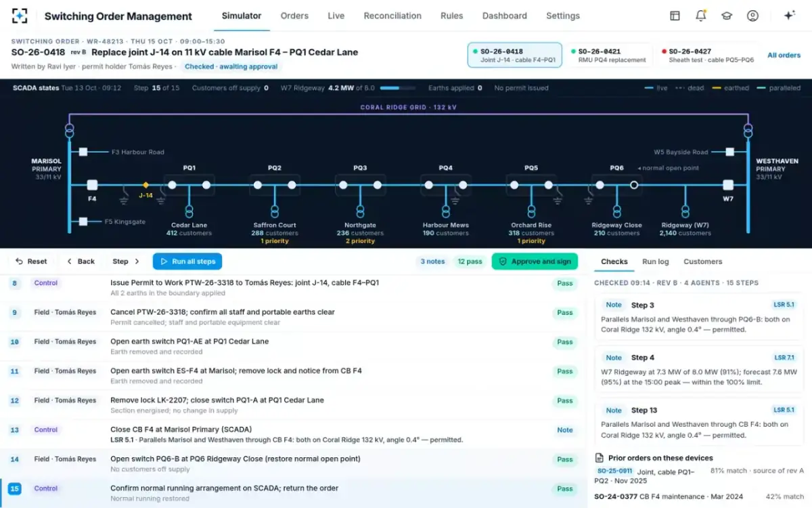Advance using the Step button
812x508 pixels.
pyautogui.click(x=126, y=261)
